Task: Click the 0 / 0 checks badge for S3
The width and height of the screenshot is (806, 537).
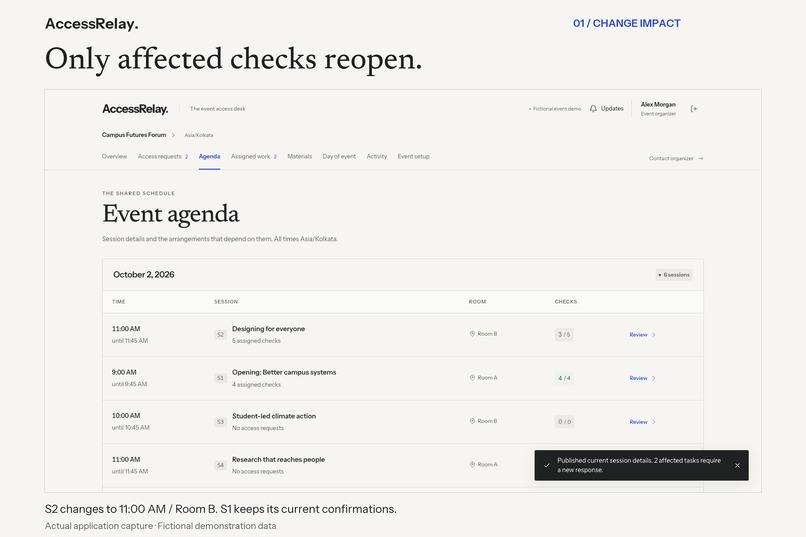Action: [x=564, y=422]
